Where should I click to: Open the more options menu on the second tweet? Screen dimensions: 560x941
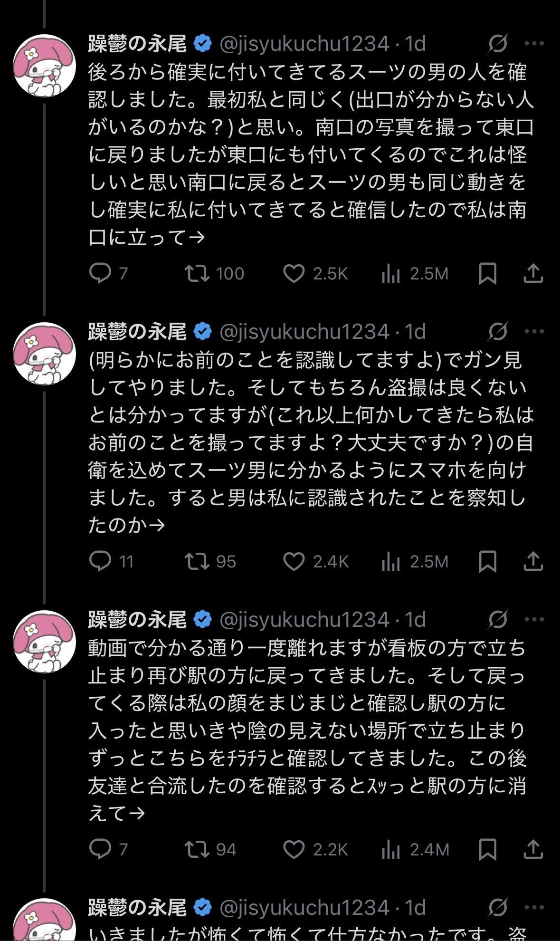[x=533, y=331]
